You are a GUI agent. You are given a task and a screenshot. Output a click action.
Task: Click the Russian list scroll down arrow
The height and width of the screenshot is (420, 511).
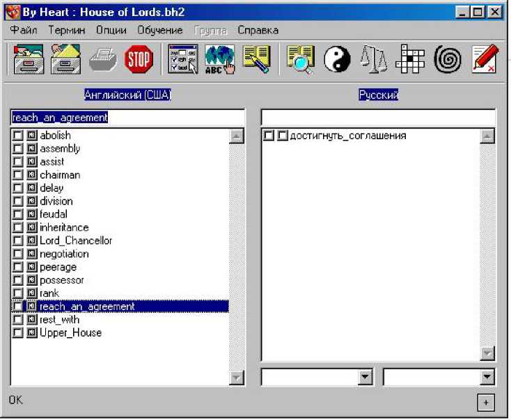click(487, 353)
